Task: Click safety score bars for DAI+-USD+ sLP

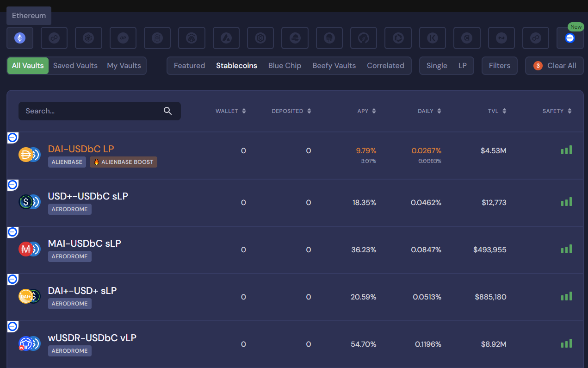Action: [x=566, y=296]
